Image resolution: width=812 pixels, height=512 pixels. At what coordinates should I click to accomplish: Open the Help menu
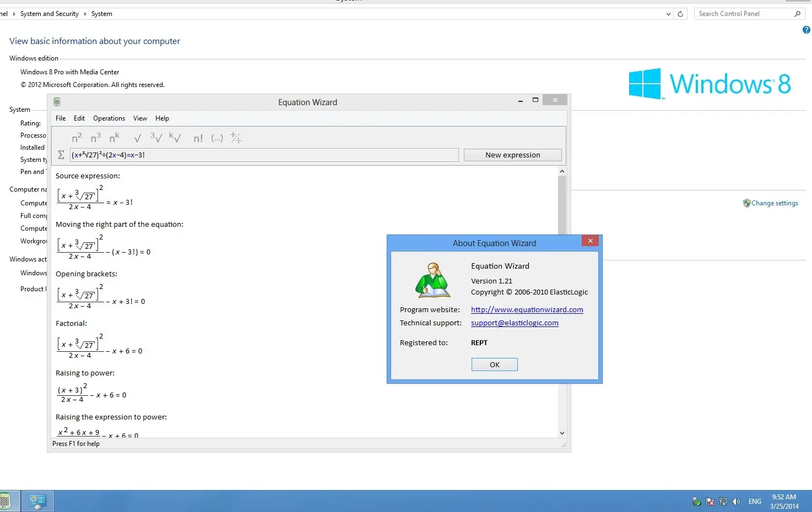click(162, 118)
